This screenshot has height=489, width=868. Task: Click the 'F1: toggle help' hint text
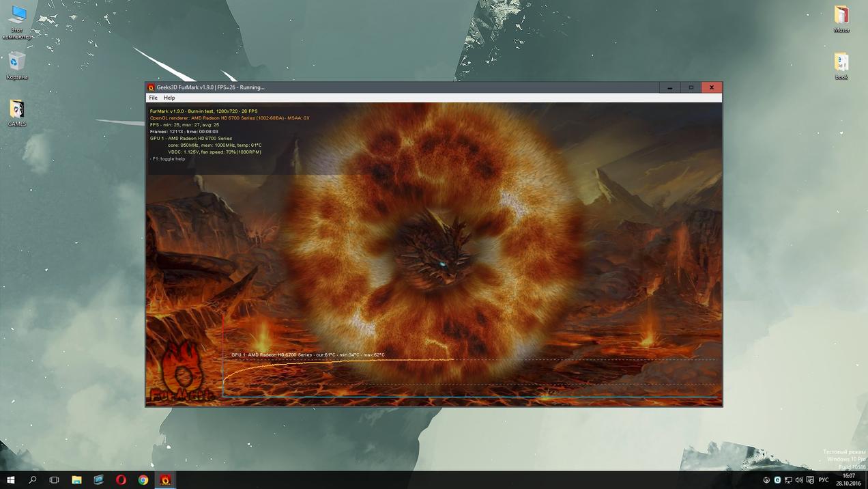168,159
